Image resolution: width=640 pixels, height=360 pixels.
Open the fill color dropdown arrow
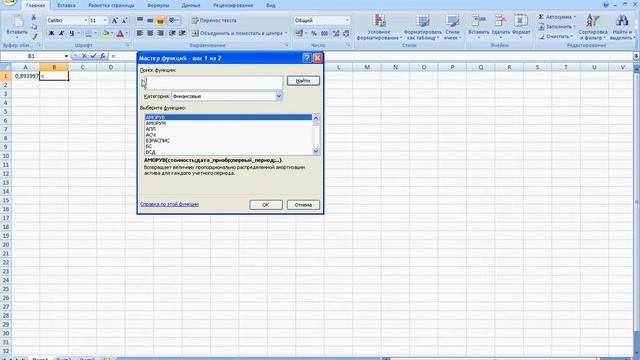pos(112,33)
